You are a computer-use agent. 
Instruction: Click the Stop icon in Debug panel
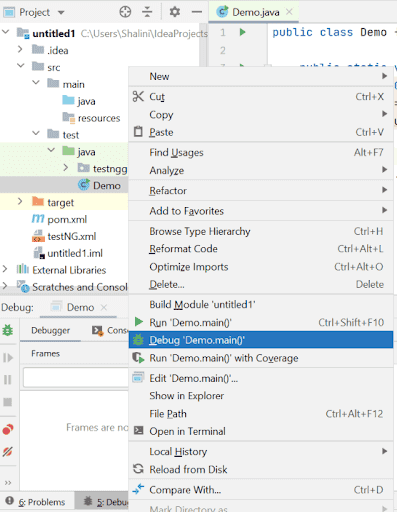[8, 402]
